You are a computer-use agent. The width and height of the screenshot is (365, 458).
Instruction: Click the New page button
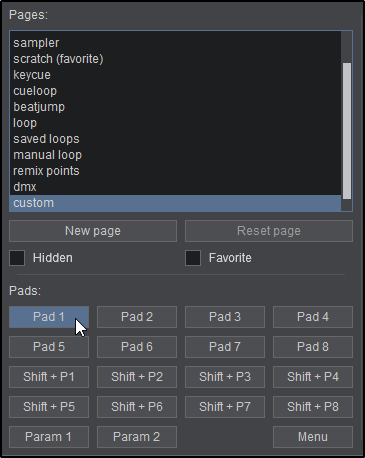[x=93, y=231]
